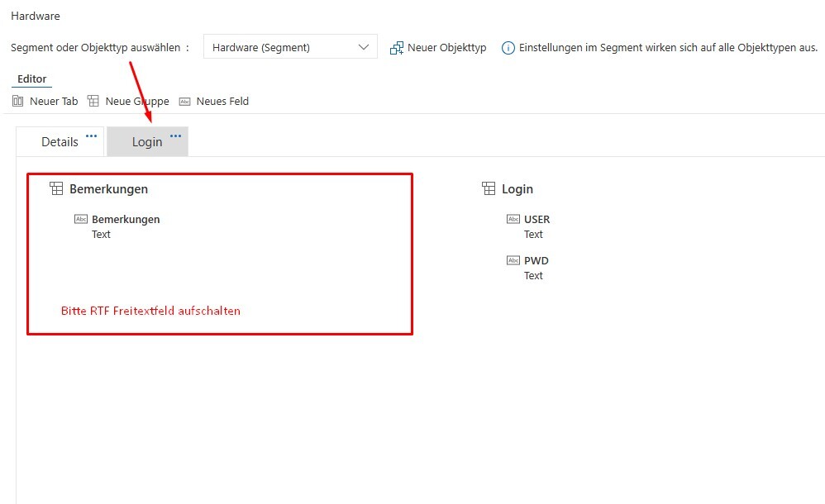Select the PWD field label

coord(536,260)
